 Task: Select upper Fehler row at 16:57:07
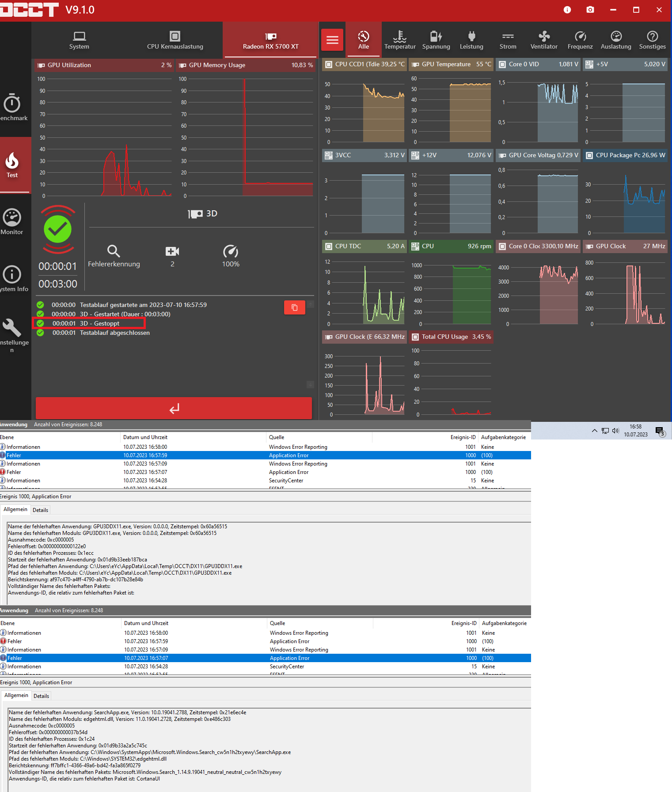point(265,472)
